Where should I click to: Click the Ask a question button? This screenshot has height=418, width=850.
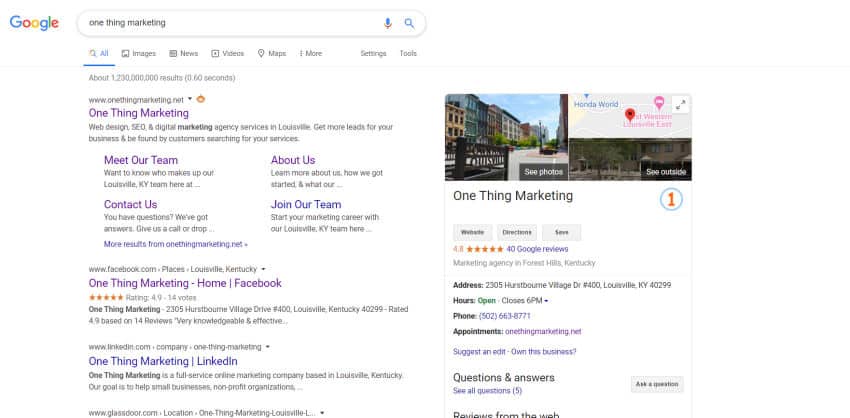(657, 384)
